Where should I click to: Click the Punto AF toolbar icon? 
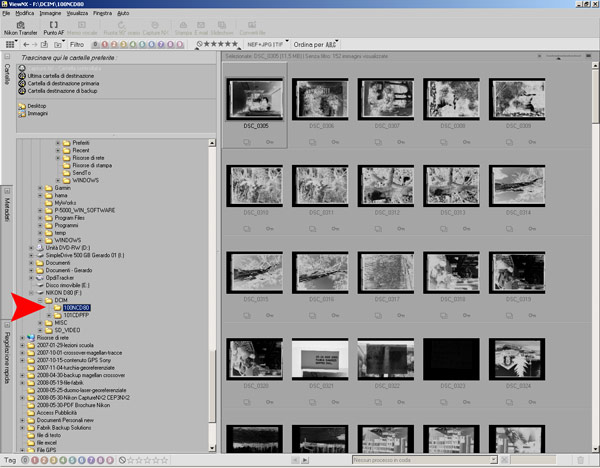(54, 27)
